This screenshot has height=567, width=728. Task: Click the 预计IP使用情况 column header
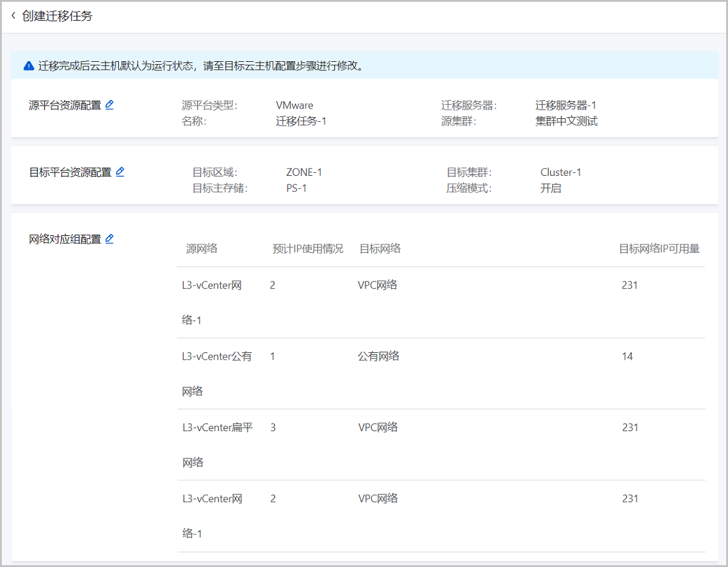pyautogui.click(x=308, y=249)
